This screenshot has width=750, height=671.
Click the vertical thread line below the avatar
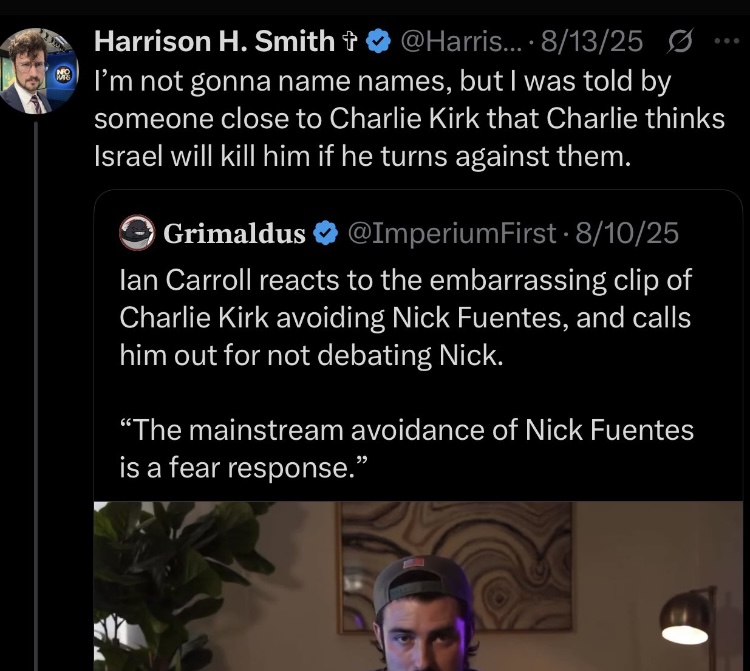click(x=37, y=400)
